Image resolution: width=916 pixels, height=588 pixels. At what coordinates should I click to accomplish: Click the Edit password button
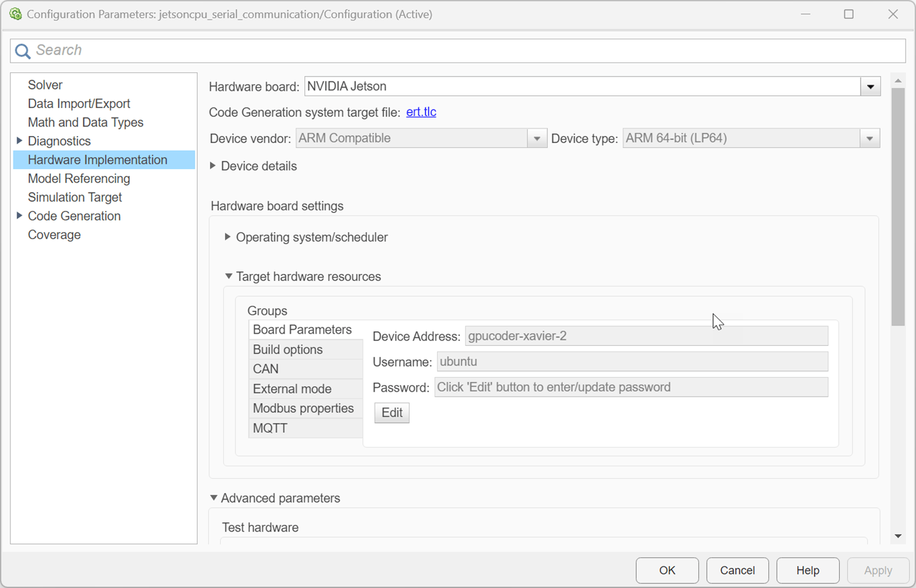click(x=392, y=413)
